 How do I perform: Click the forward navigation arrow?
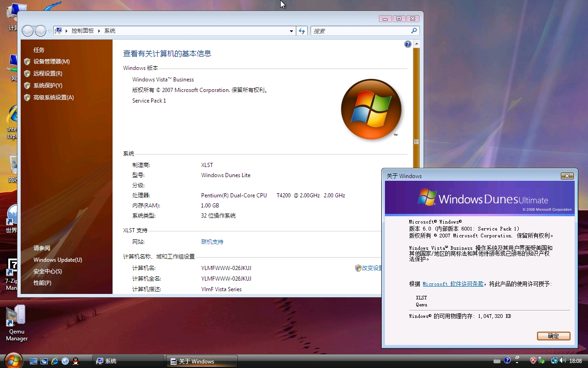(40, 31)
